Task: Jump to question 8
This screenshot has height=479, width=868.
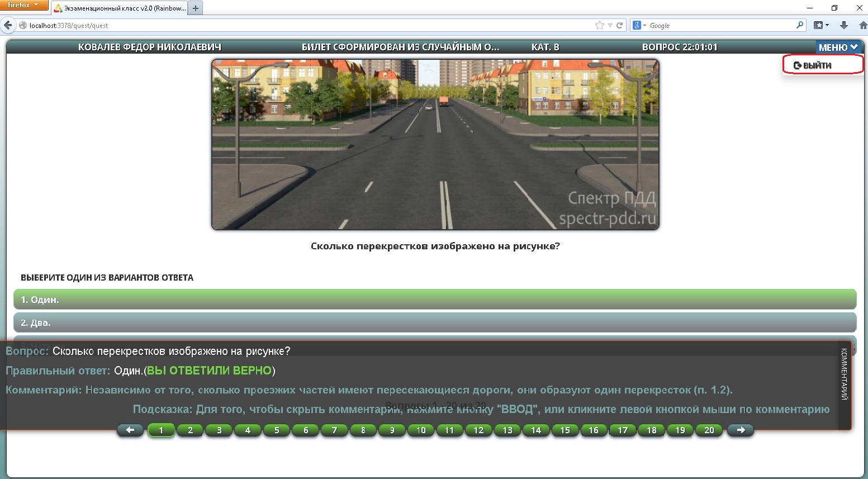Action: click(x=363, y=430)
